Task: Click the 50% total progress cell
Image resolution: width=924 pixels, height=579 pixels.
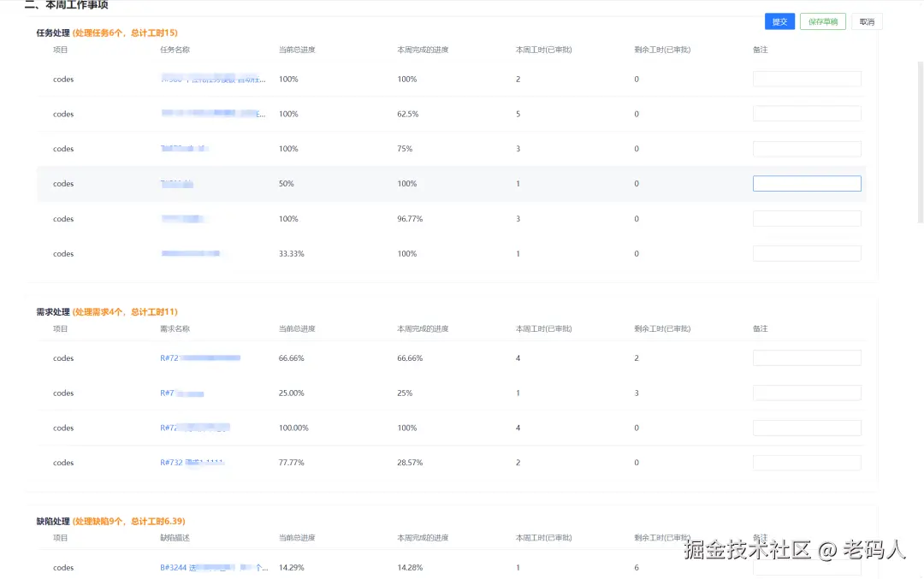Action: (x=287, y=184)
